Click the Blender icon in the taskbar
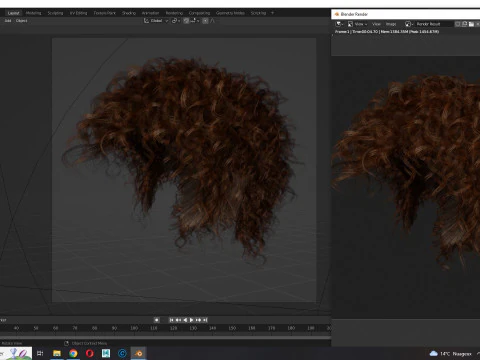Viewport: 480px width, 360px height. coord(139,353)
